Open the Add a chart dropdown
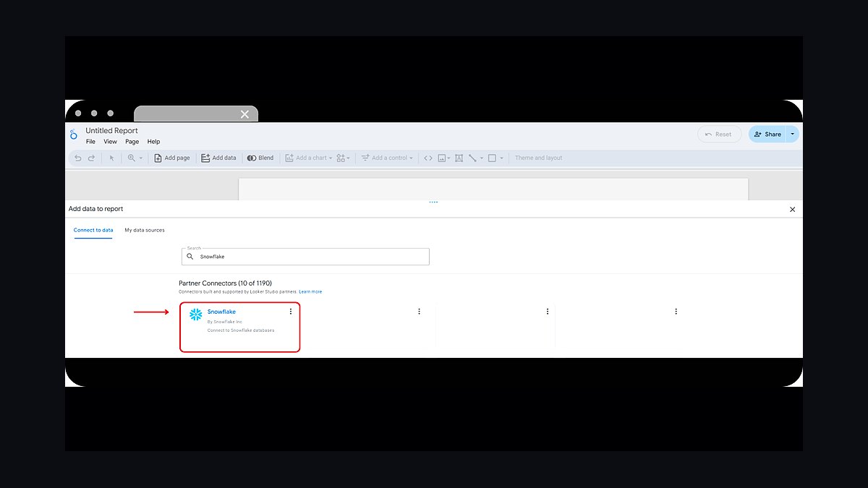The width and height of the screenshot is (868, 488). [x=309, y=158]
